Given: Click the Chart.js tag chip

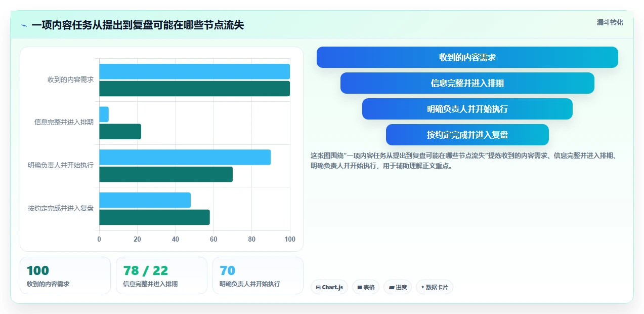Looking at the screenshot, I should tap(329, 287).
